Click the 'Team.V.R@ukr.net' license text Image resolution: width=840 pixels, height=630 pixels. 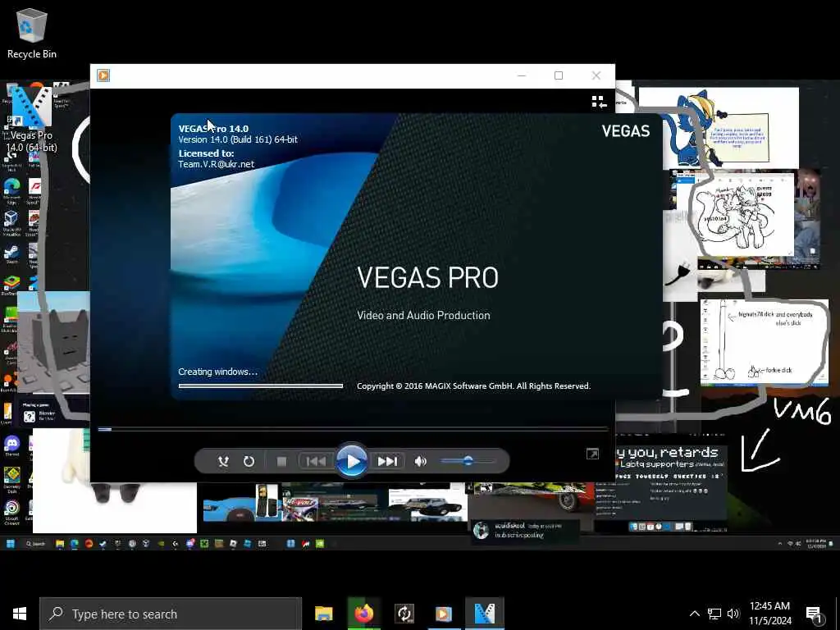[x=216, y=164]
